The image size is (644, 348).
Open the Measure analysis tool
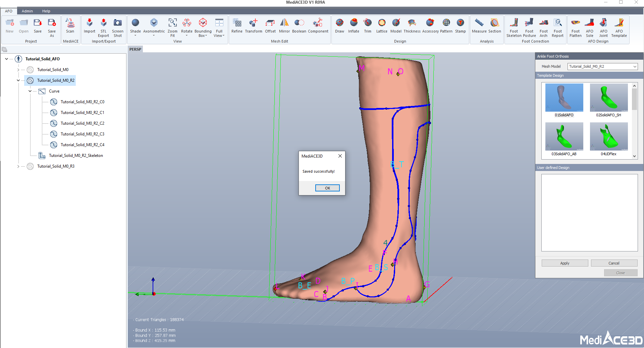tap(479, 26)
